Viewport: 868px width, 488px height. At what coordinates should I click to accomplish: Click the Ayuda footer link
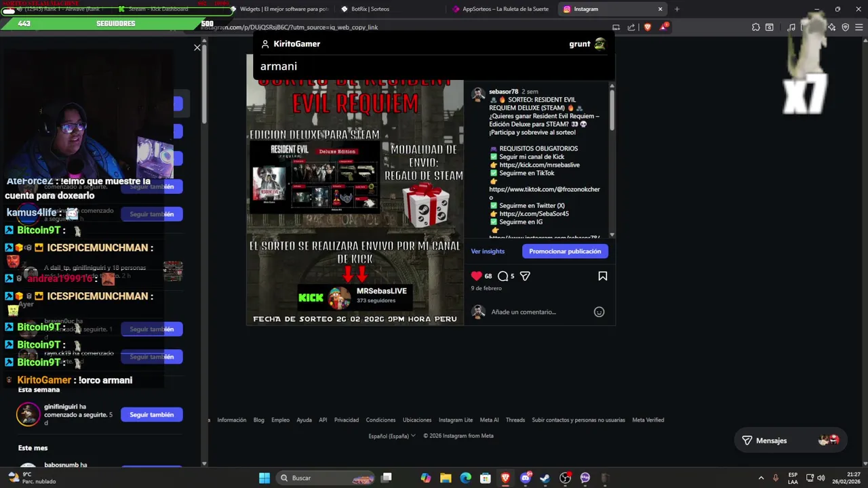tap(304, 420)
